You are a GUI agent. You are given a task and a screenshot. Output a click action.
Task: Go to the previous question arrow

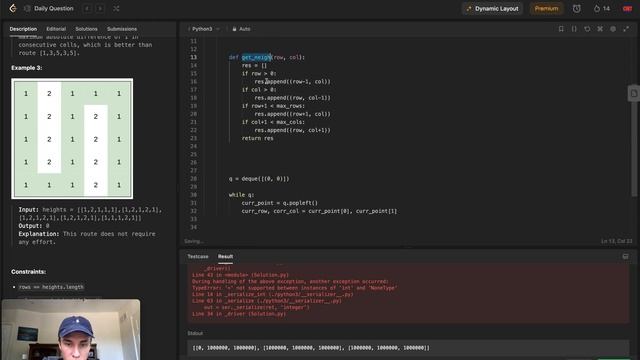(x=87, y=8)
